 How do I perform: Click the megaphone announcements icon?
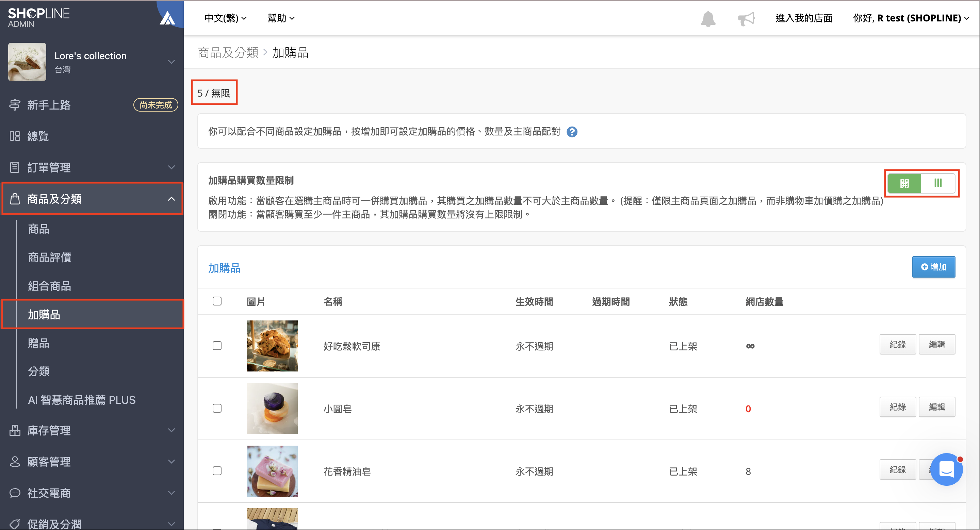pos(746,19)
